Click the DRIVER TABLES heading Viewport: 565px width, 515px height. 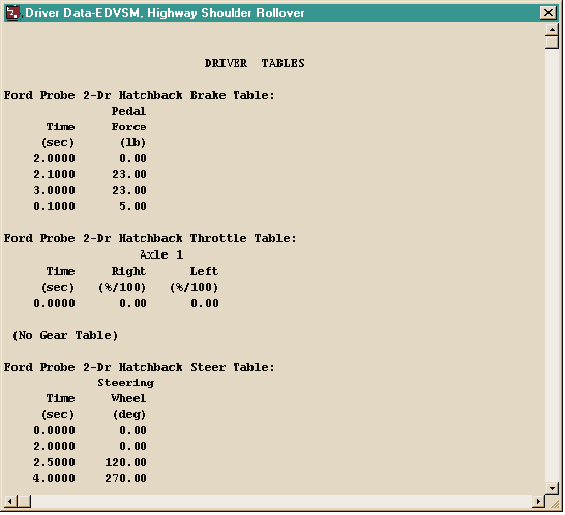tap(254, 63)
